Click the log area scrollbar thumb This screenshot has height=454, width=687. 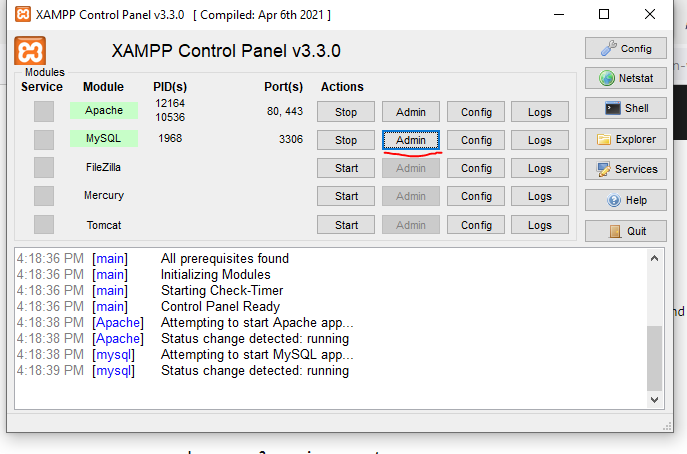click(x=655, y=358)
